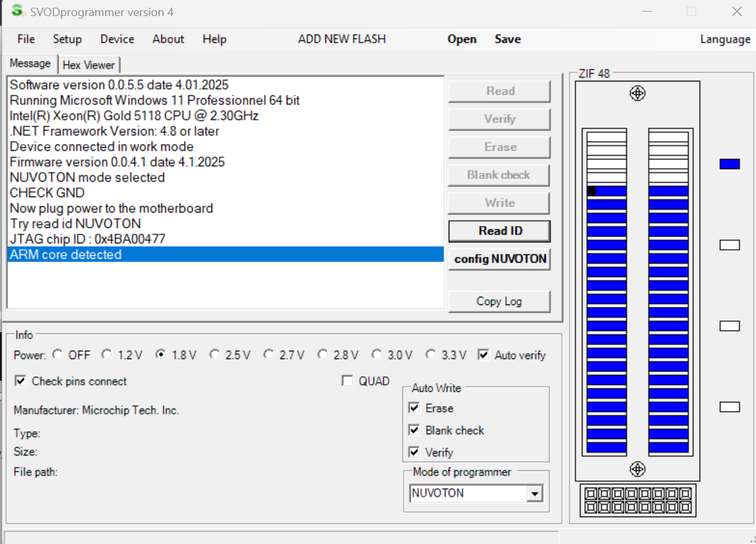
Task: Toggle Check pins connect checkbox
Action: pos(21,381)
